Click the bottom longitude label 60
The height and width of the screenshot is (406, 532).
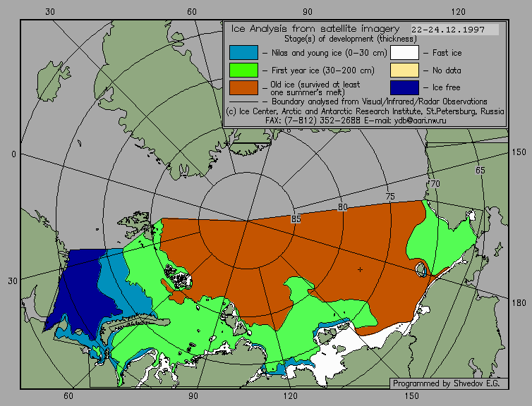click(x=68, y=396)
